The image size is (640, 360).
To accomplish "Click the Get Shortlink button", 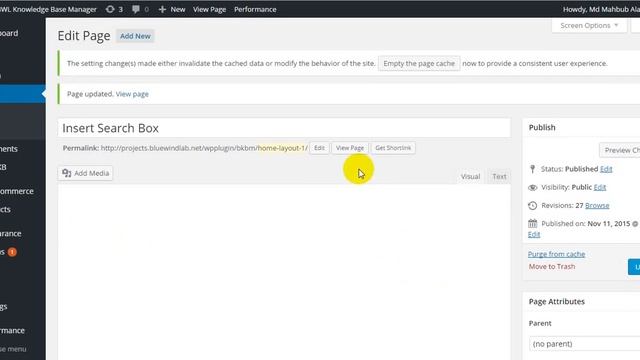I will tap(393, 148).
